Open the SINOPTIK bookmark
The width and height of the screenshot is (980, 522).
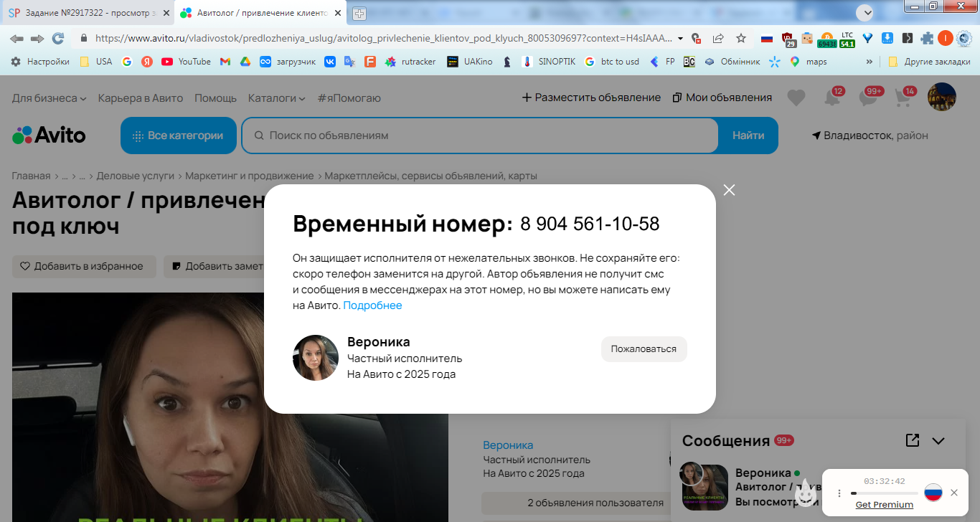point(549,62)
